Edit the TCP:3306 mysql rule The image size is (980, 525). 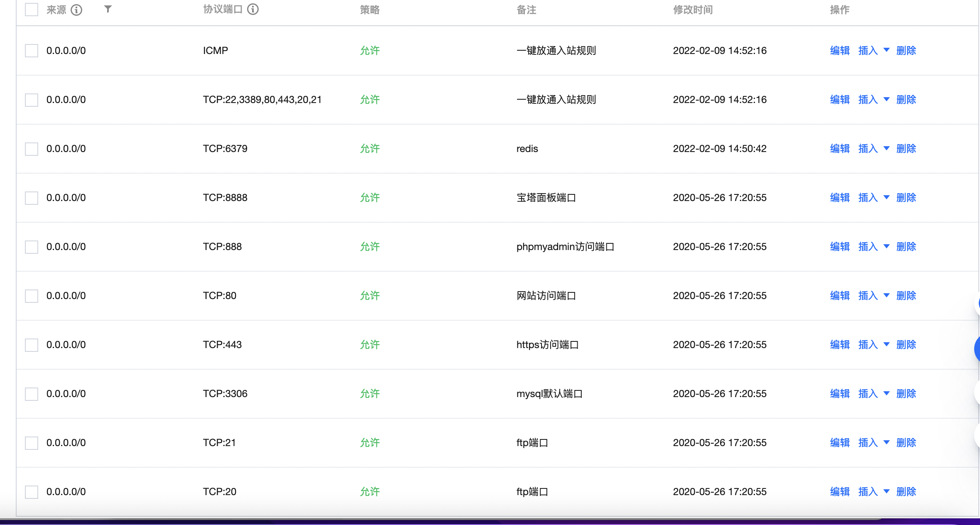840,394
